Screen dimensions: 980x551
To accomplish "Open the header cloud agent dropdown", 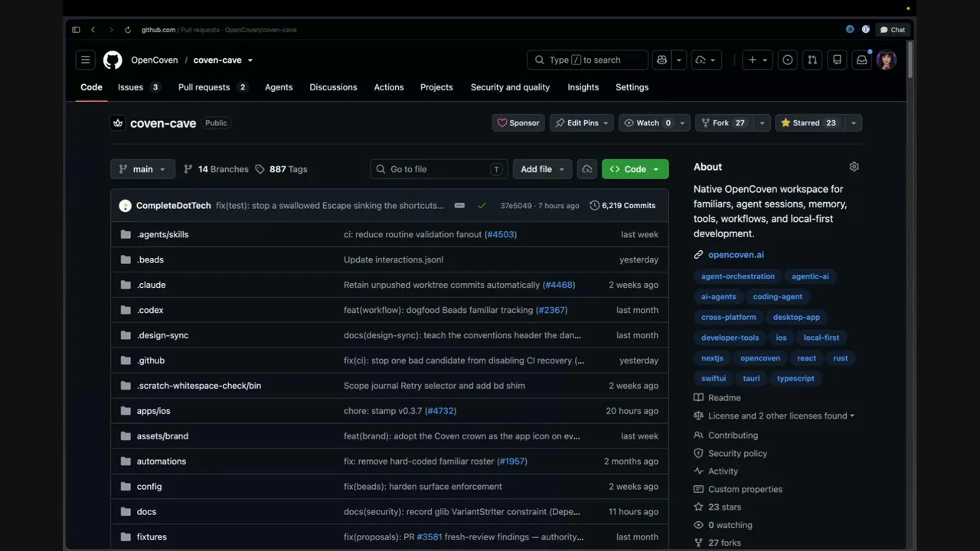I will 706,60.
